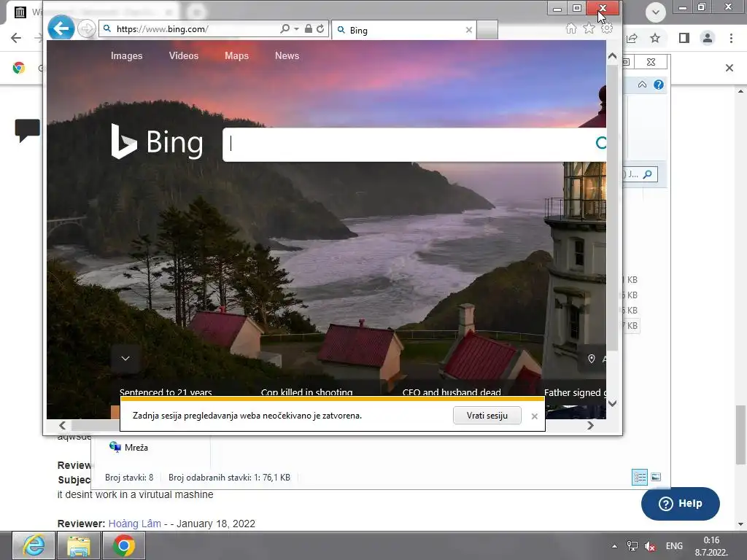Viewport: 747px width, 560px height.
Task: Collapse the ribbon chevron in Explorer window
Action: (x=642, y=85)
